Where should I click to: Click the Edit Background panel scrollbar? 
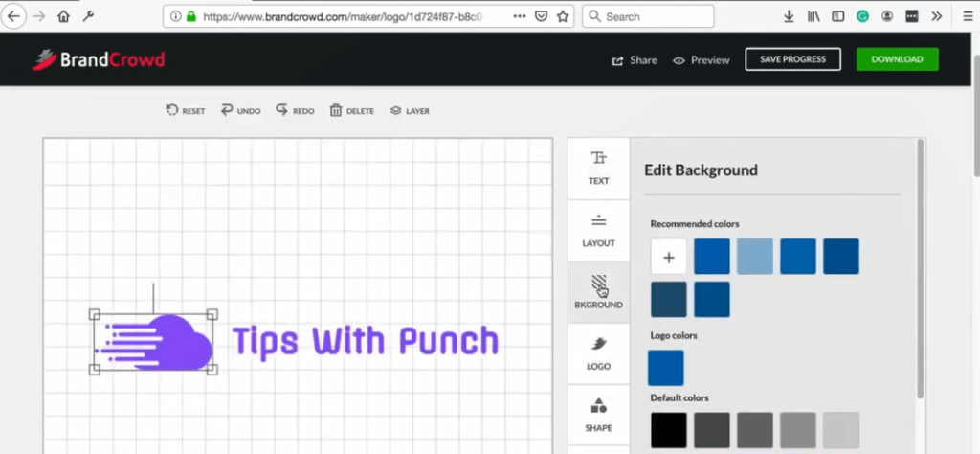click(x=920, y=269)
